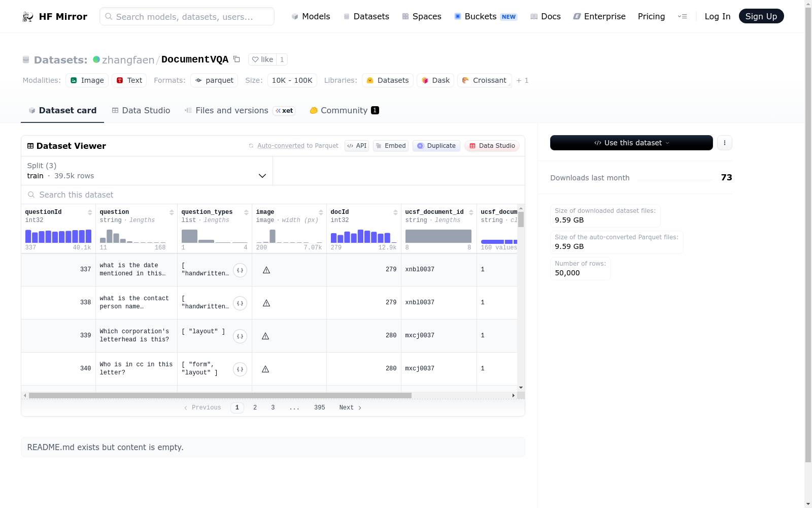812x508 pixels.
Task: Open the API access button
Action: (x=357, y=146)
